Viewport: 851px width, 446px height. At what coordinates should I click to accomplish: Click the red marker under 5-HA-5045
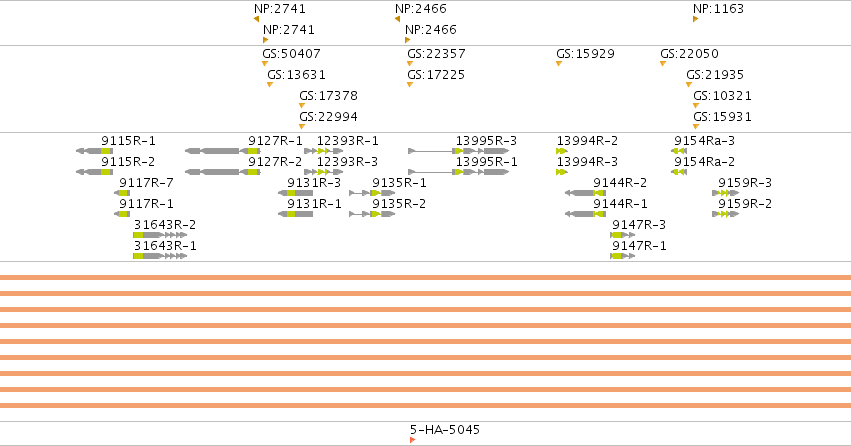[x=412, y=440]
